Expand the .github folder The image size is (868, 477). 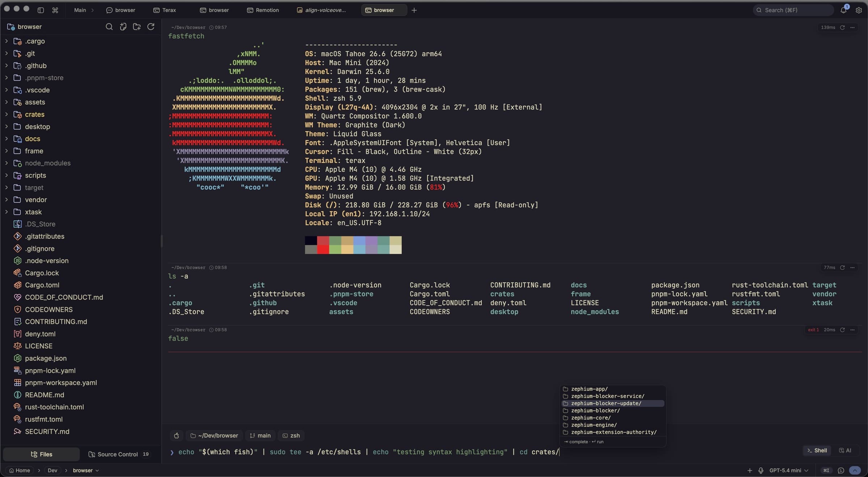point(7,66)
